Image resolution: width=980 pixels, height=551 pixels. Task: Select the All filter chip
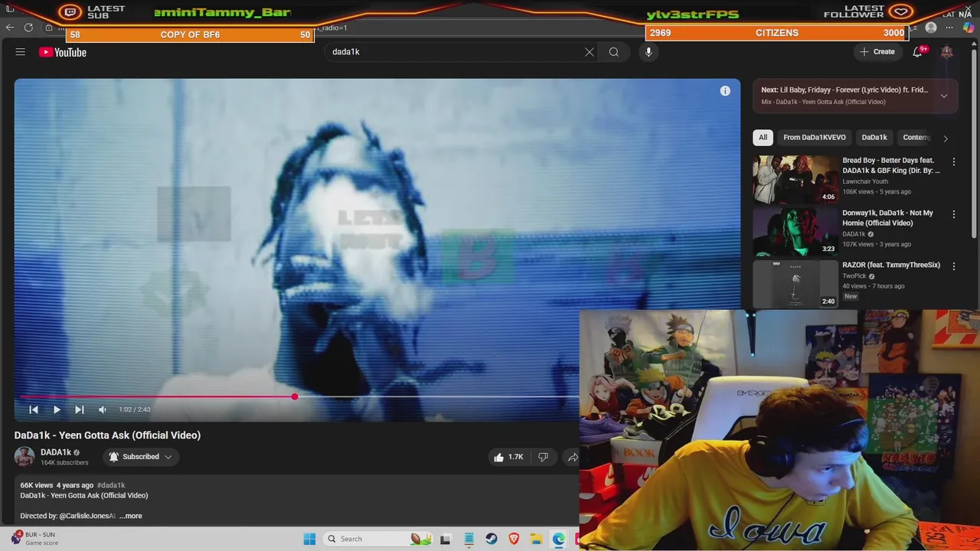click(x=763, y=138)
